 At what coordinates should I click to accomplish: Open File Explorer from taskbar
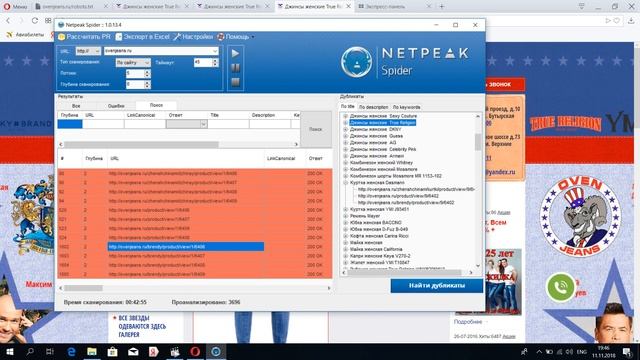pyautogui.click(x=92, y=351)
